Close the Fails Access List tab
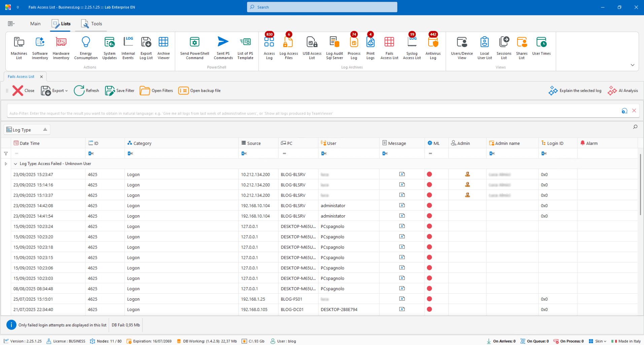This screenshot has width=644, height=345. [41, 77]
